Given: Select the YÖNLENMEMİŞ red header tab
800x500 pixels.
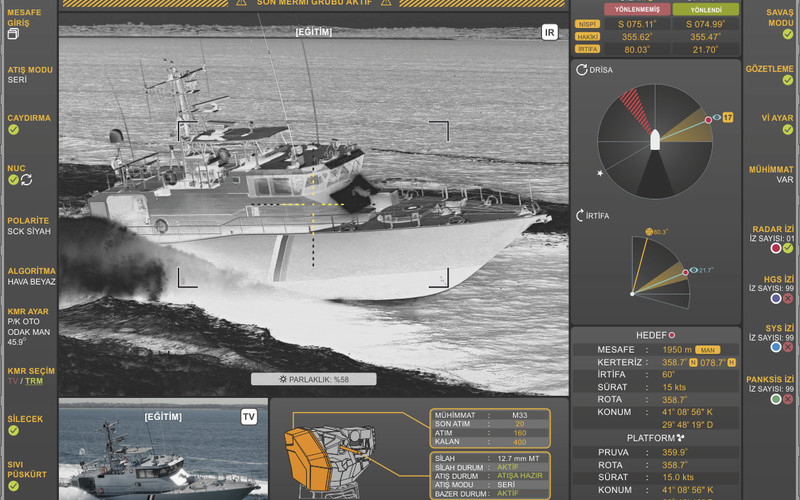Looking at the screenshot, I should coord(637,10).
